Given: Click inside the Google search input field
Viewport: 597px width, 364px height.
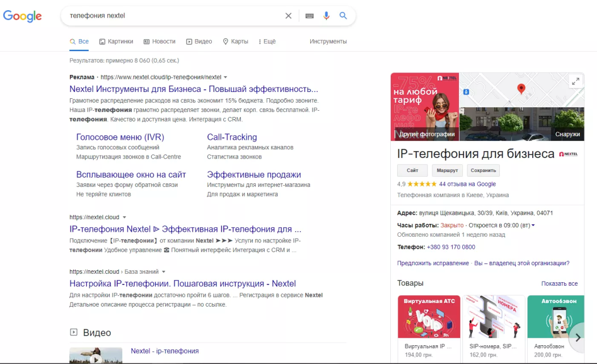Looking at the screenshot, I should 170,16.
